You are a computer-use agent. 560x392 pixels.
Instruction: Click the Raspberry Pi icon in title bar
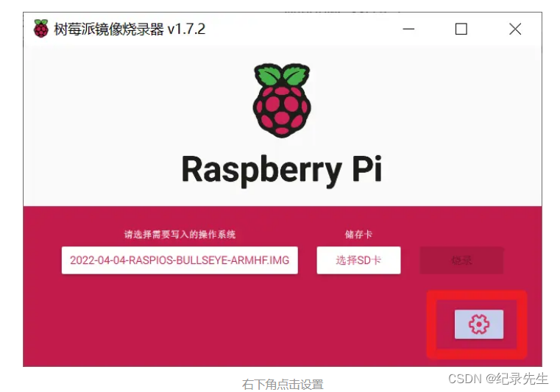[41, 29]
